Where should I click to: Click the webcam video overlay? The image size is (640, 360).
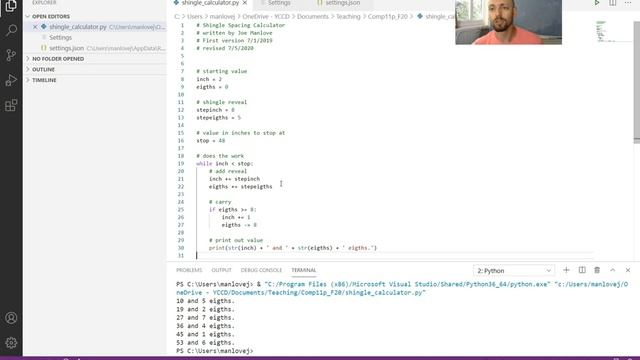(x=509, y=22)
